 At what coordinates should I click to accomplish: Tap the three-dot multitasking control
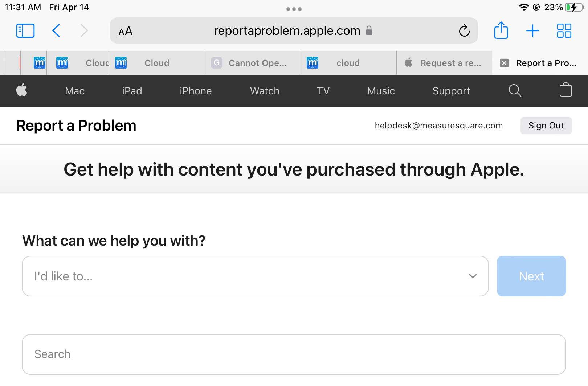pos(294,9)
